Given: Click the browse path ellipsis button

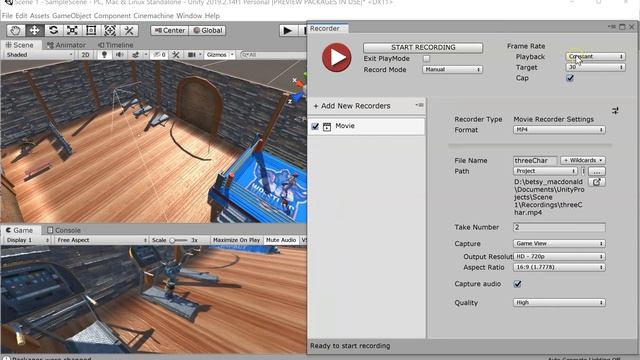Looking at the screenshot, I should point(597,171).
